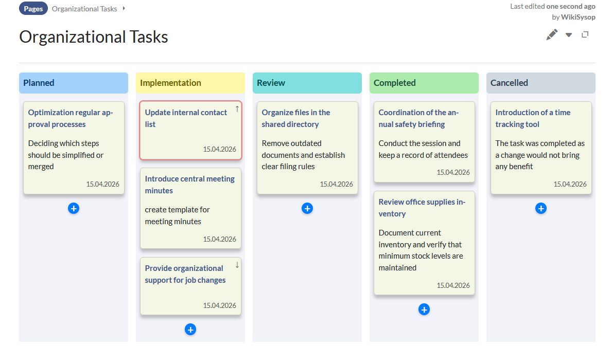Expand the Organizational Tasks breadcrumb arrow
The height and width of the screenshot is (364, 612).
pos(124,8)
